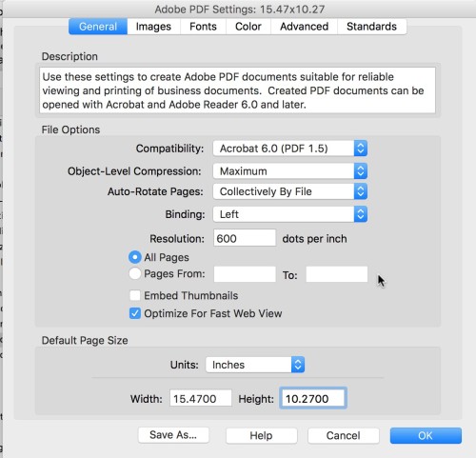Enable Embed Thumbnails checkbox

pyautogui.click(x=135, y=295)
